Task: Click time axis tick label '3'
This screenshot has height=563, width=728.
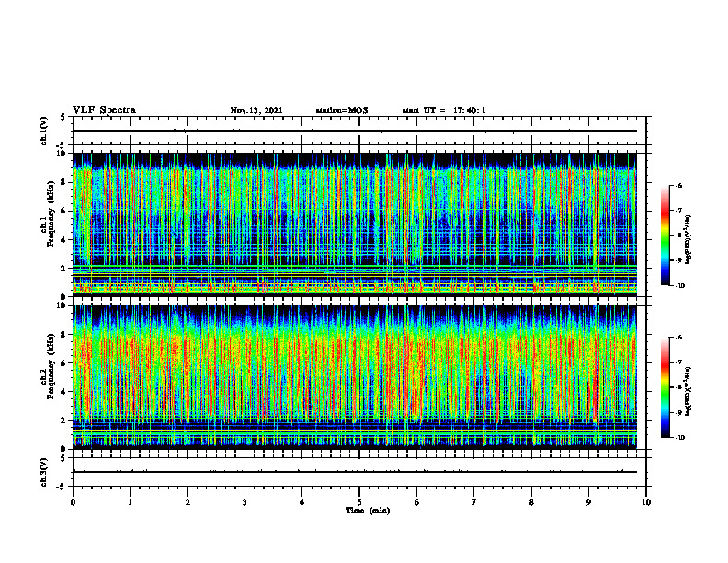Action: [x=245, y=502]
